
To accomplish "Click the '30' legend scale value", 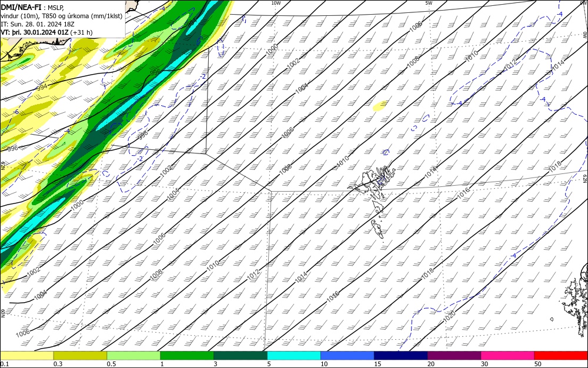I will 485,364.
